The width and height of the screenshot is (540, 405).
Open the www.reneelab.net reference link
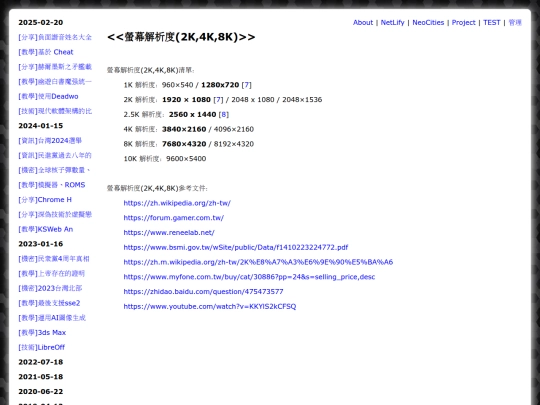coord(169,233)
